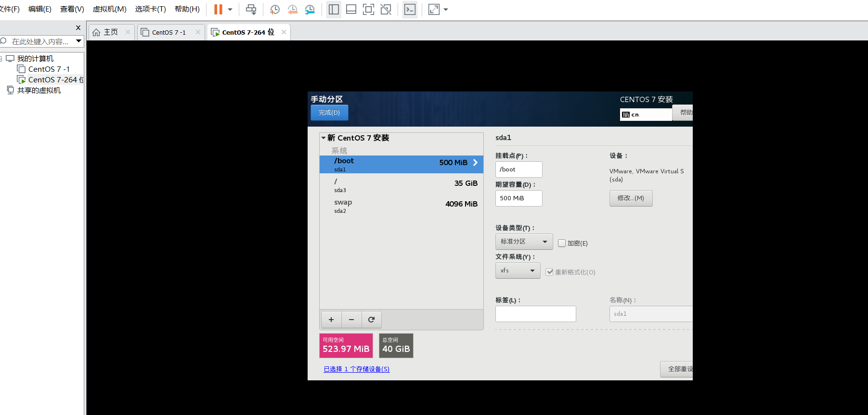Add a new mount point with plus button
868x415 pixels.
coord(331,320)
